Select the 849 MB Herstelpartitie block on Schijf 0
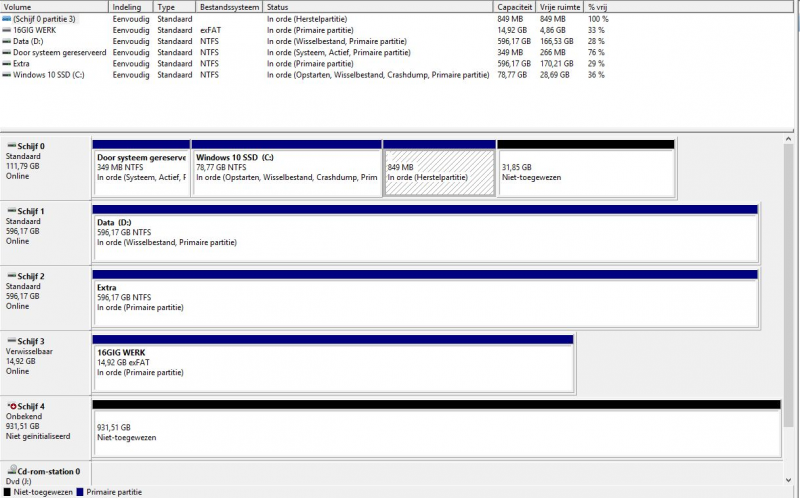The height and width of the screenshot is (498, 800). click(x=439, y=172)
